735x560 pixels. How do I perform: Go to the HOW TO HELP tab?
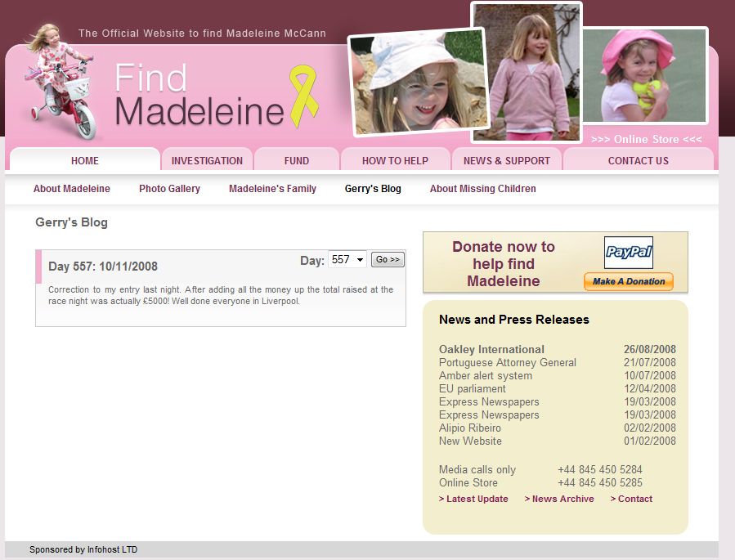pyautogui.click(x=395, y=161)
